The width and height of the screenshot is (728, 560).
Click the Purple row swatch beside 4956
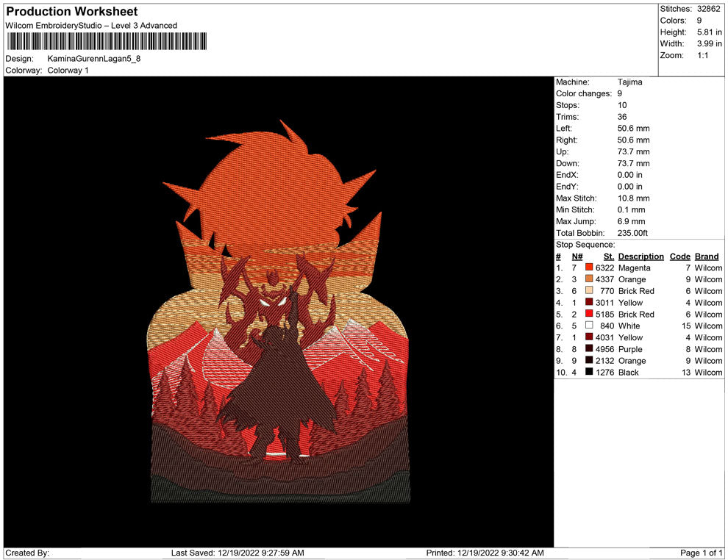click(x=589, y=348)
